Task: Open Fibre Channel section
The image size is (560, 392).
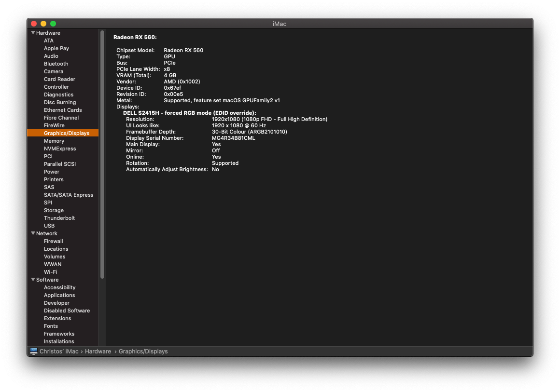Action: [x=61, y=118]
